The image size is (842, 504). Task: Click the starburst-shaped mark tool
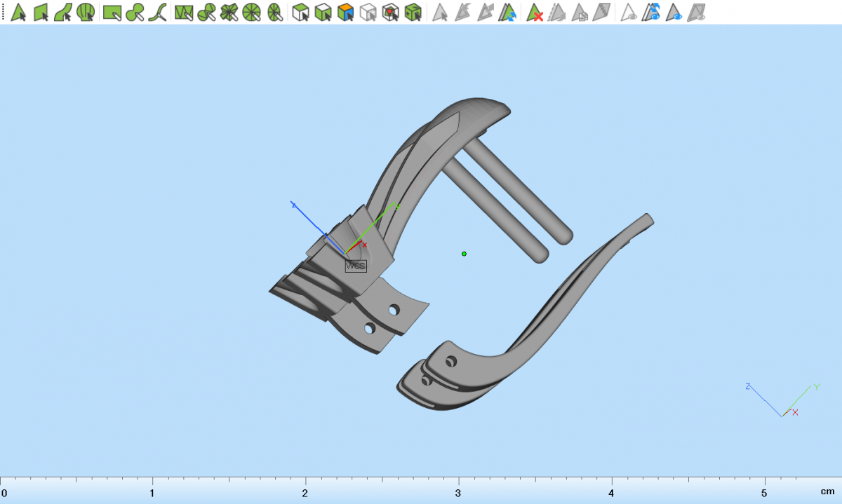[x=229, y=12]
